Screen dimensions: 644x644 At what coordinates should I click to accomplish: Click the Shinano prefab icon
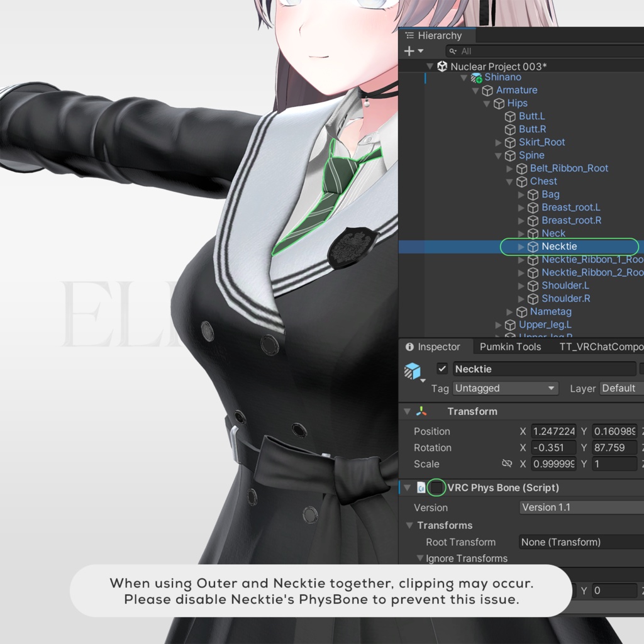tap(476, 77)
